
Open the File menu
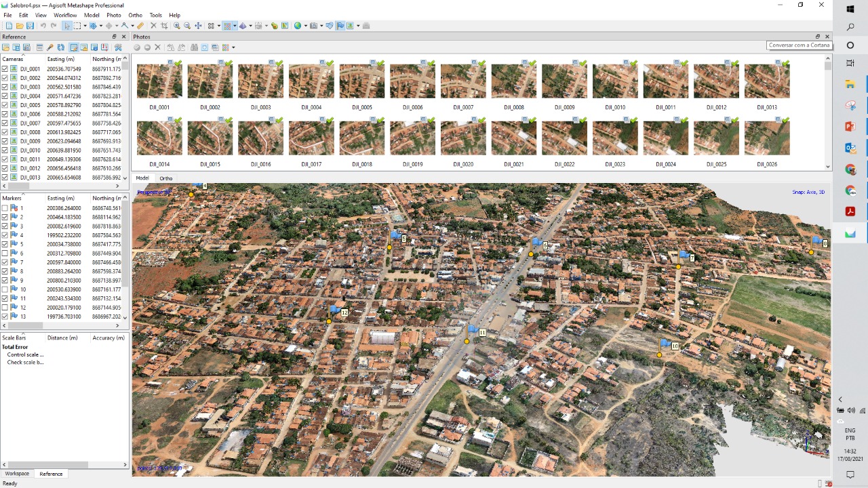(x=7, y=15)
